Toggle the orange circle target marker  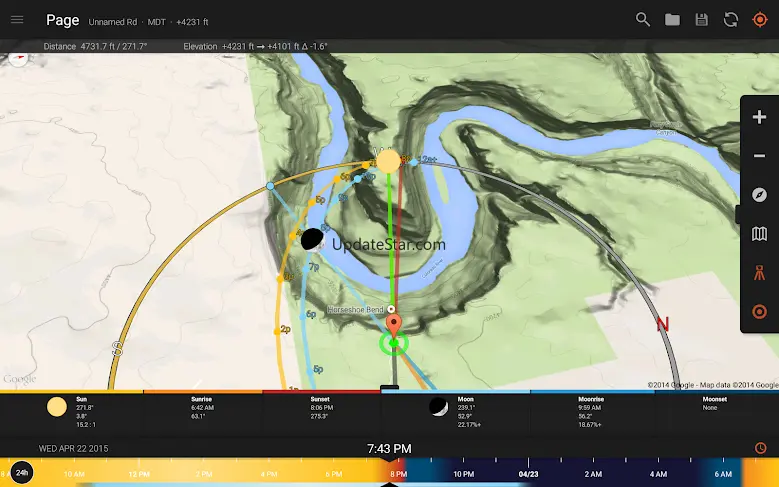[759, 312]
